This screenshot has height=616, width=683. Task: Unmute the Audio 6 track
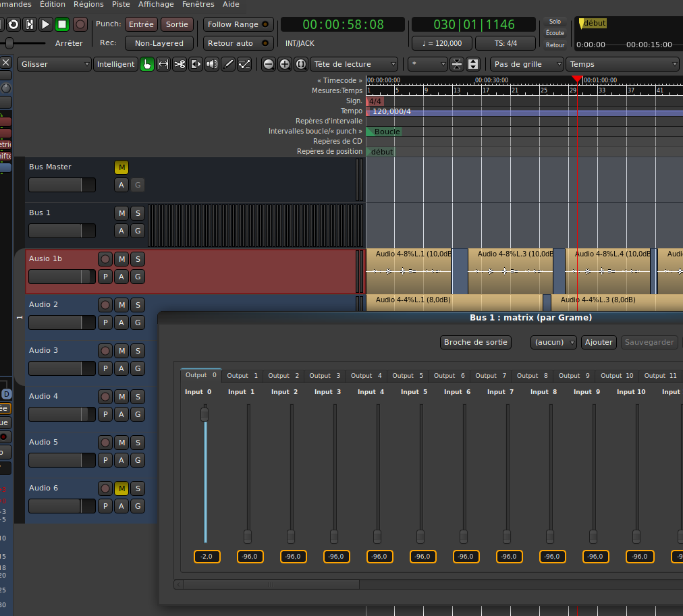click(x=121, y=488)
